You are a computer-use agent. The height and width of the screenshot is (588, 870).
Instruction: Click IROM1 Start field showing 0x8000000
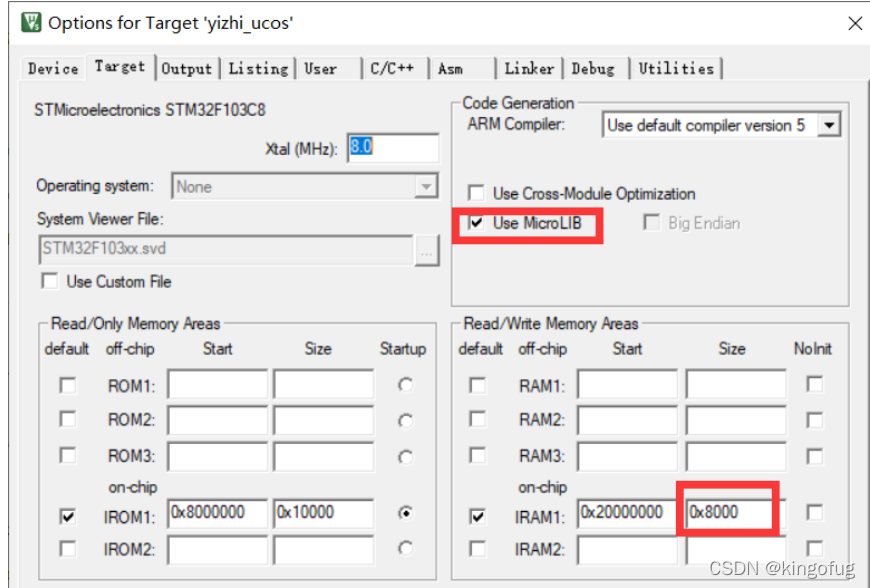(218, 513)
